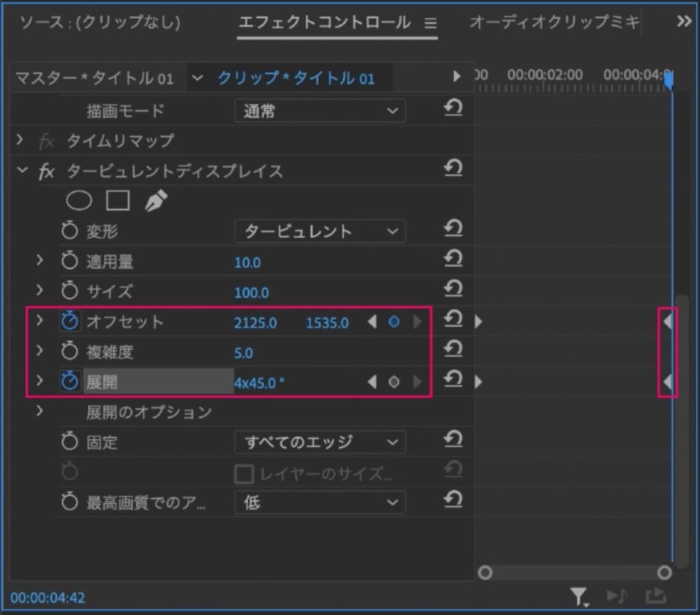This screenshot has height=615, width=700.
Task: Expand the オフセット parameter
Action: [40, 320]
